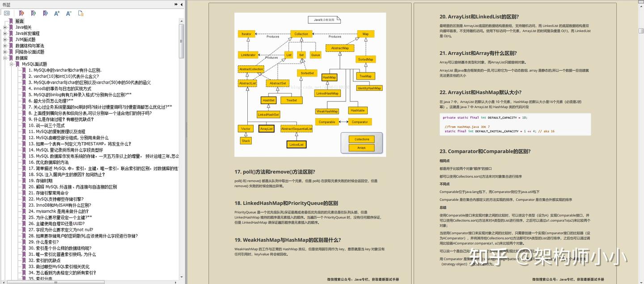This screenshot has height=284, width=644.
Task: Open bookmark 24. myisamchk是用来做什么的
Action: click(58, 211)
